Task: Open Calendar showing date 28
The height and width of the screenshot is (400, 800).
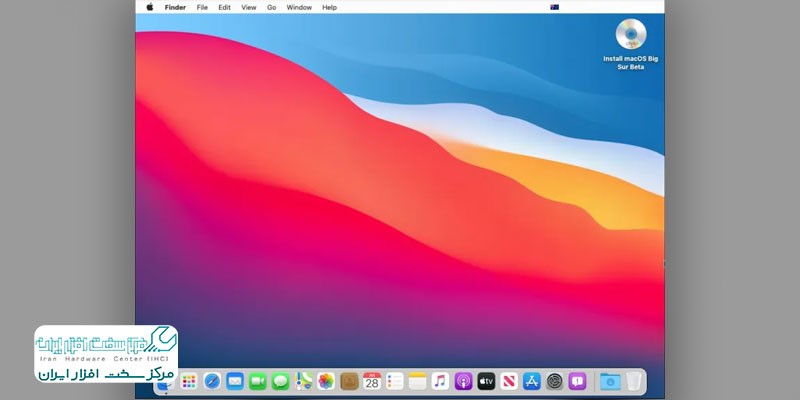Action: (x=372, y=381)
